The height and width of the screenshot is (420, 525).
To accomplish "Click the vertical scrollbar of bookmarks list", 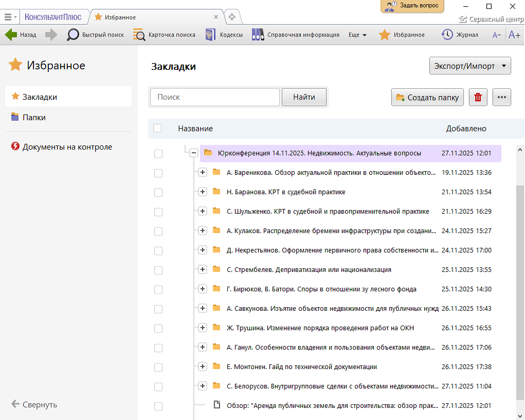I will [x=520, y=289].
